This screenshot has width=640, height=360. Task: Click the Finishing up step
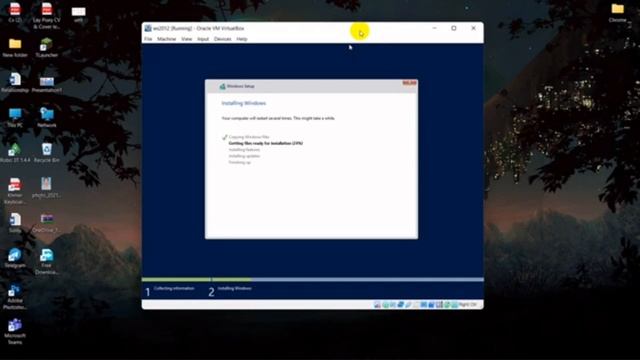[240, 162]
